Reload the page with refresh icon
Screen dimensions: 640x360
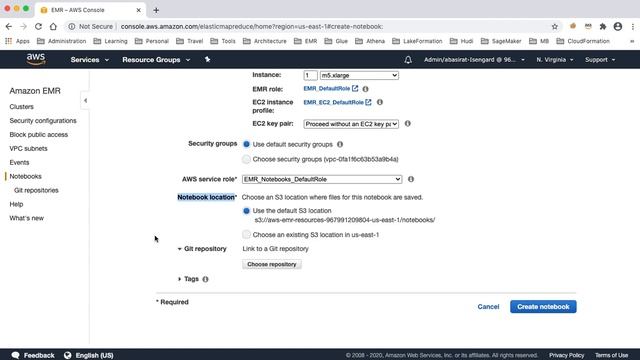coord(38,26)
